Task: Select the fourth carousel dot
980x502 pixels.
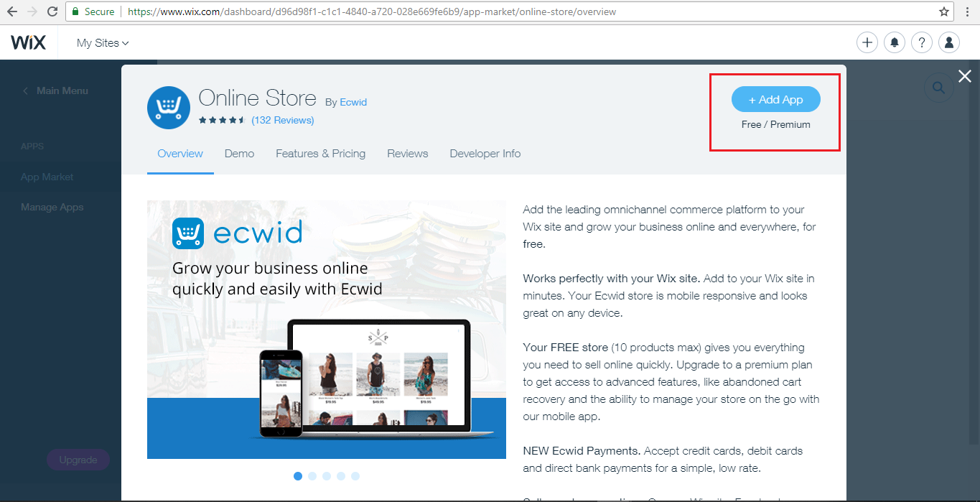Action: (x=341, y=476)
